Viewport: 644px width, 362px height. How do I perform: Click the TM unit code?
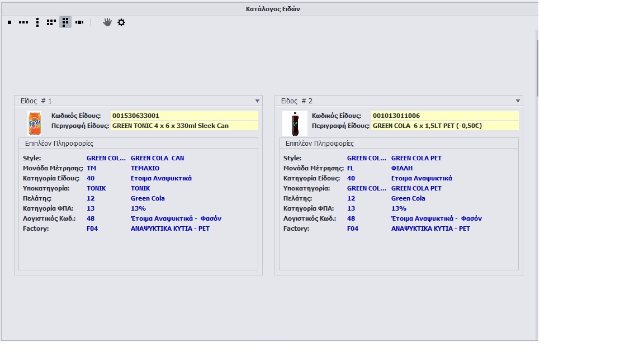coord(91,168)
